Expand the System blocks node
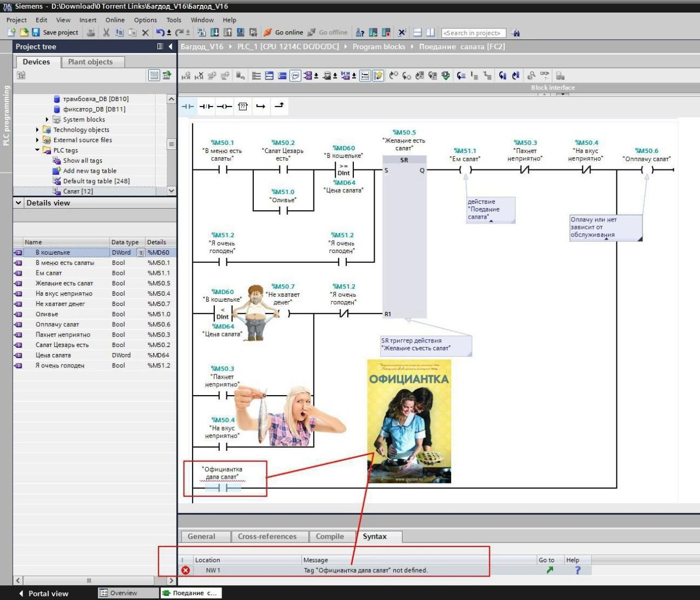The width and height of the screenshot is (700, 600). (47, 120)
